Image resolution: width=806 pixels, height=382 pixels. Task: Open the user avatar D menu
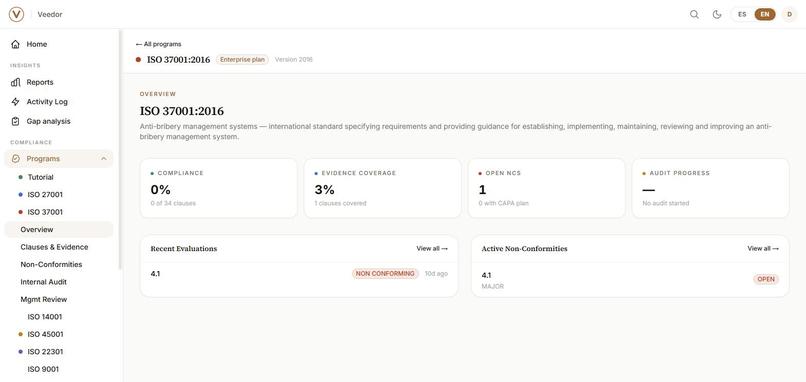pyautogui.click(x=790, y=14)
